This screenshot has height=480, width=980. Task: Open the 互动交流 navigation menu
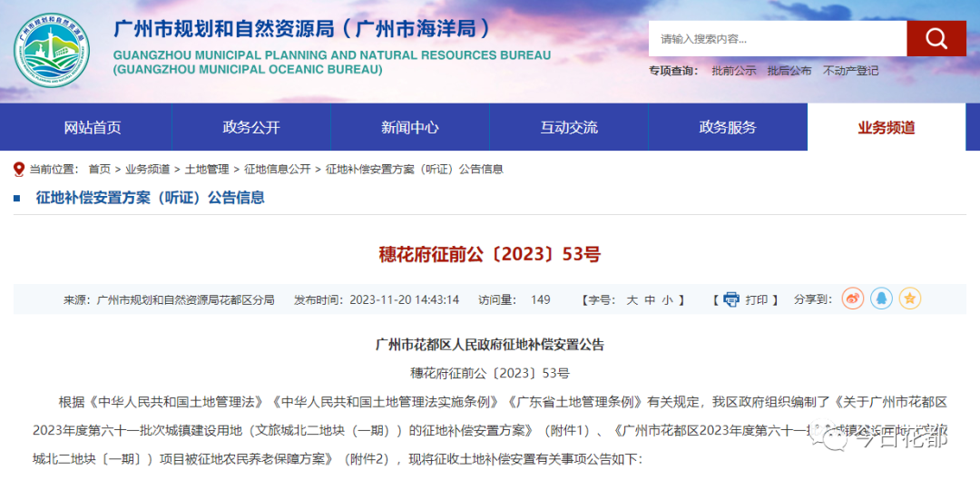[x=569, y=128]
